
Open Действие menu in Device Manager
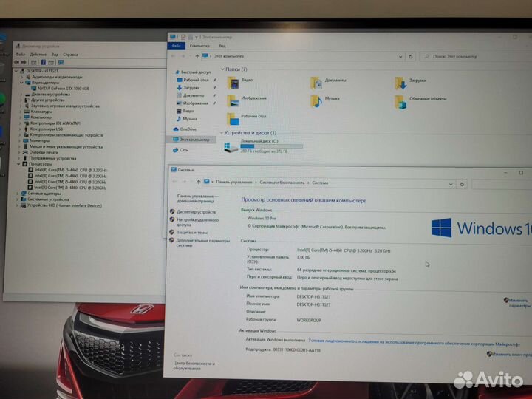click(x=38, y=54)
